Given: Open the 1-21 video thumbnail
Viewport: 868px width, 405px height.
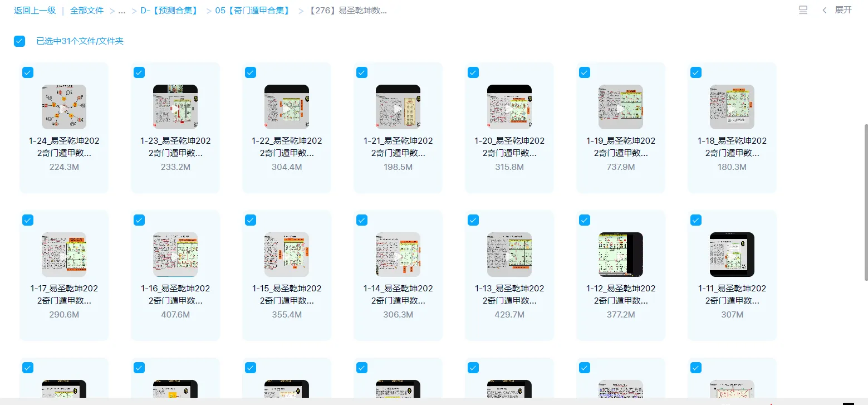Looking at the screenshot, I should [x=398, y=107].
